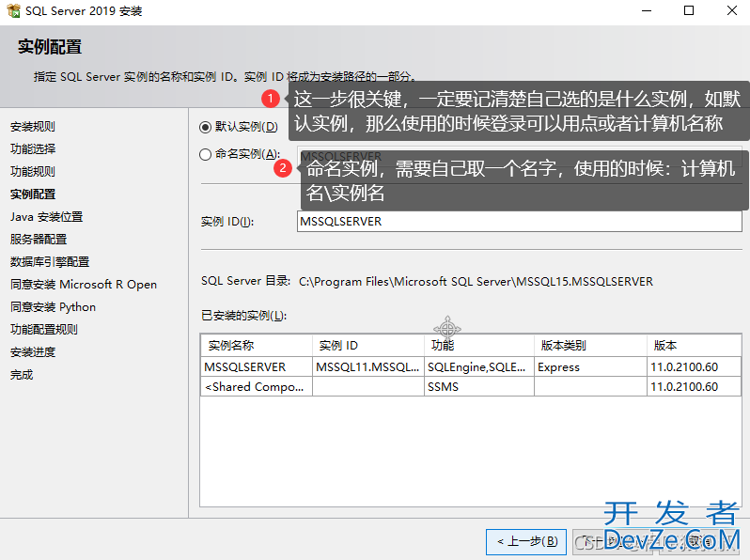Click the SSMS feature cell
This screenshot has width=750, height=560.
(x=478, y=386)
